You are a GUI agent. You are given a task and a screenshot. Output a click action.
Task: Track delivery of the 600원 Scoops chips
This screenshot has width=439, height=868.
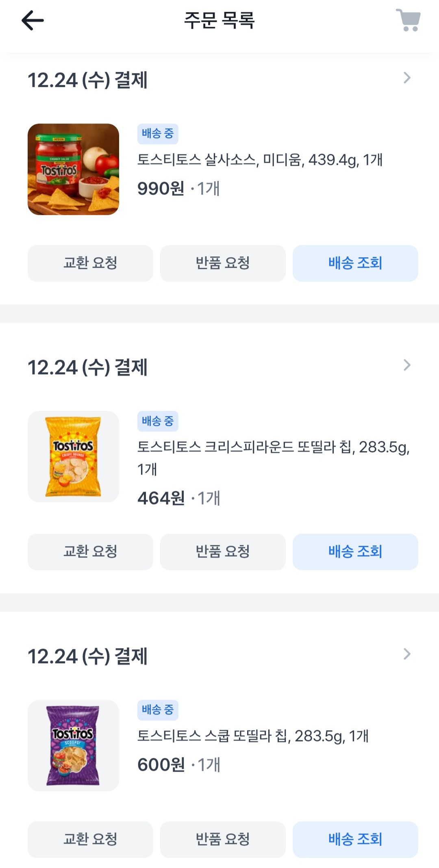pos(355,840)
